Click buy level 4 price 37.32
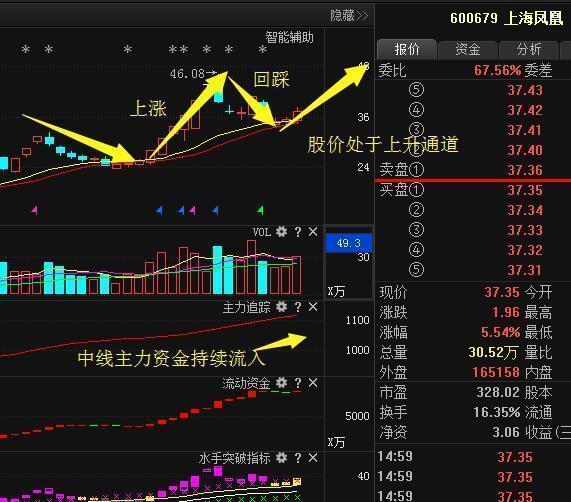The image size is (571, 502). coord(525,250)
